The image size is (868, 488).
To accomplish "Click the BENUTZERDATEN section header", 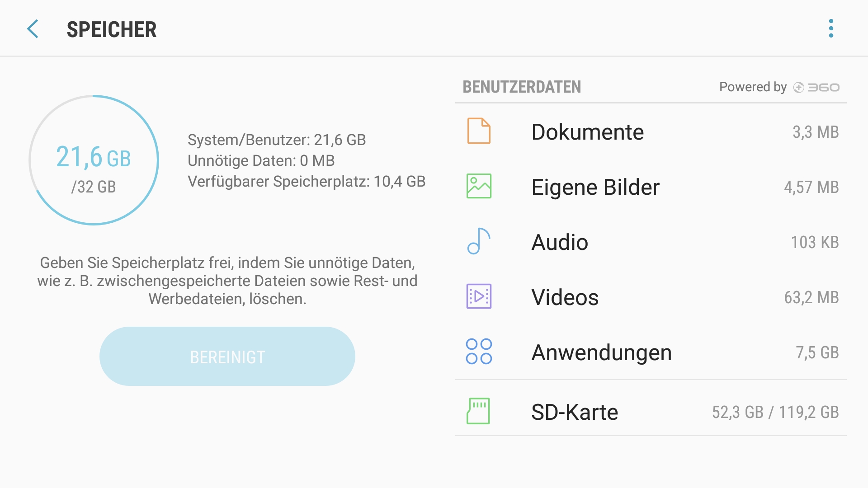I will (521, 87).
